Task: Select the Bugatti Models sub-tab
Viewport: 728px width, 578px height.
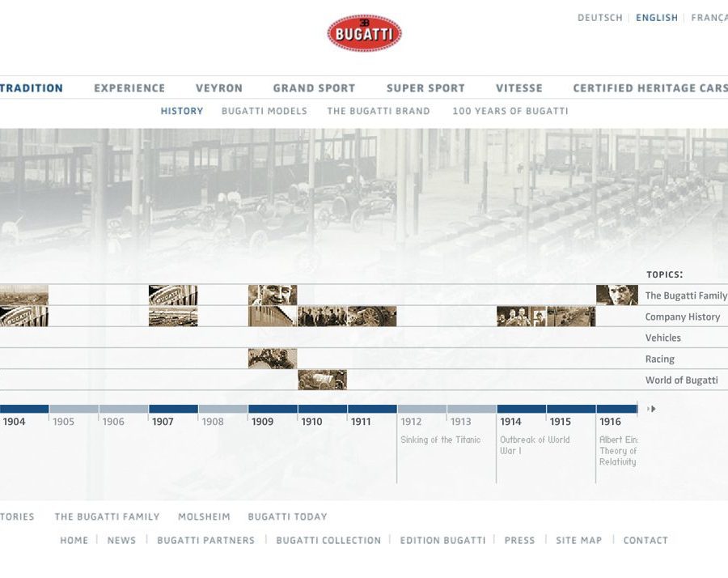Action: (265, 111)
